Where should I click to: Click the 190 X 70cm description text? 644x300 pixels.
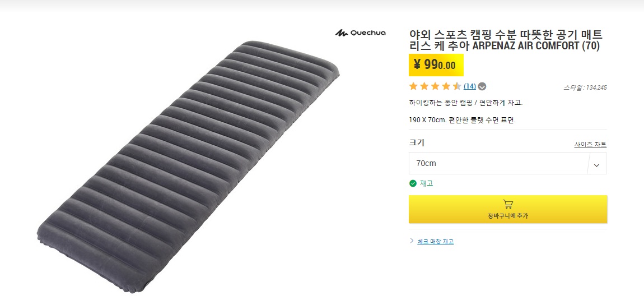(x=462, y=120)
